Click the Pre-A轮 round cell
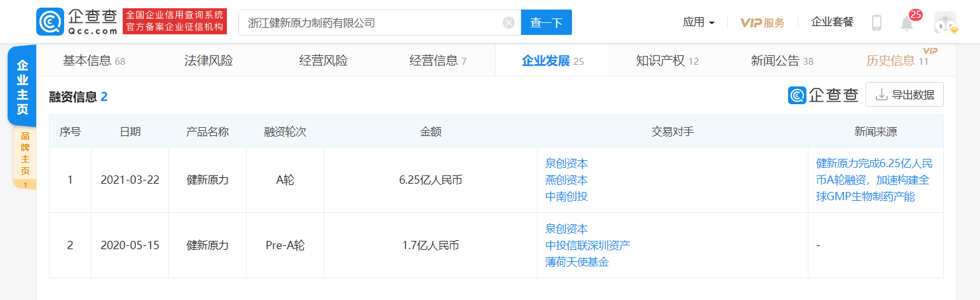This screenshot has width=980, height=300. pos(285,245)
